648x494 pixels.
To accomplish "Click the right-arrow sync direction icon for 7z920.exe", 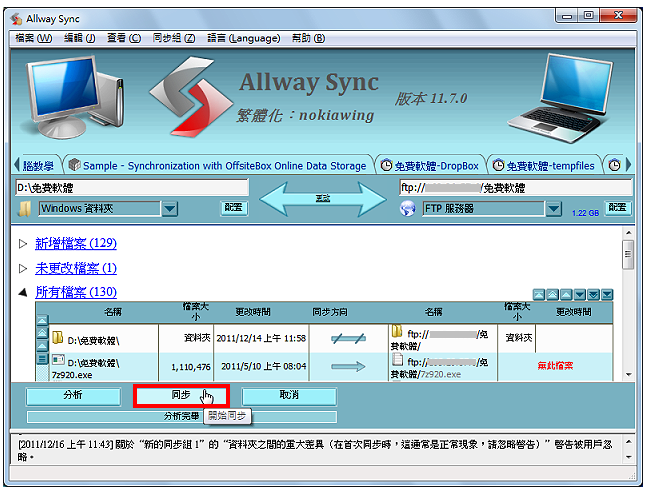I will click(x=348, y=366).
